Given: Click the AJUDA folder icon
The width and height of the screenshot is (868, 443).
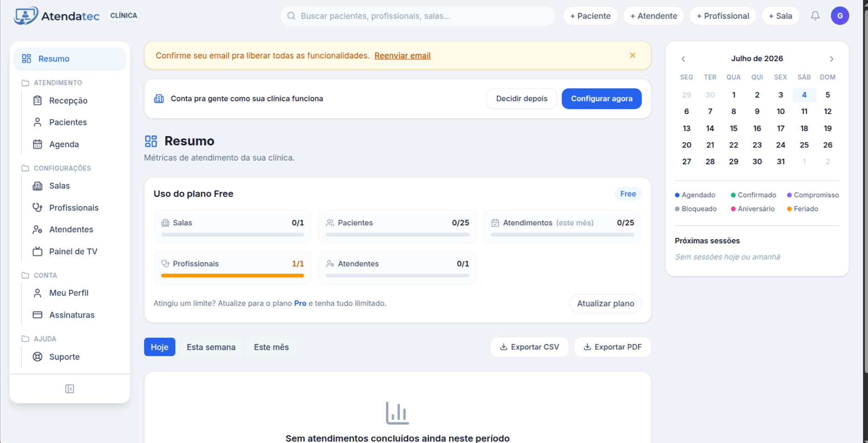Looking at the screenshot, I should point(25,339).
